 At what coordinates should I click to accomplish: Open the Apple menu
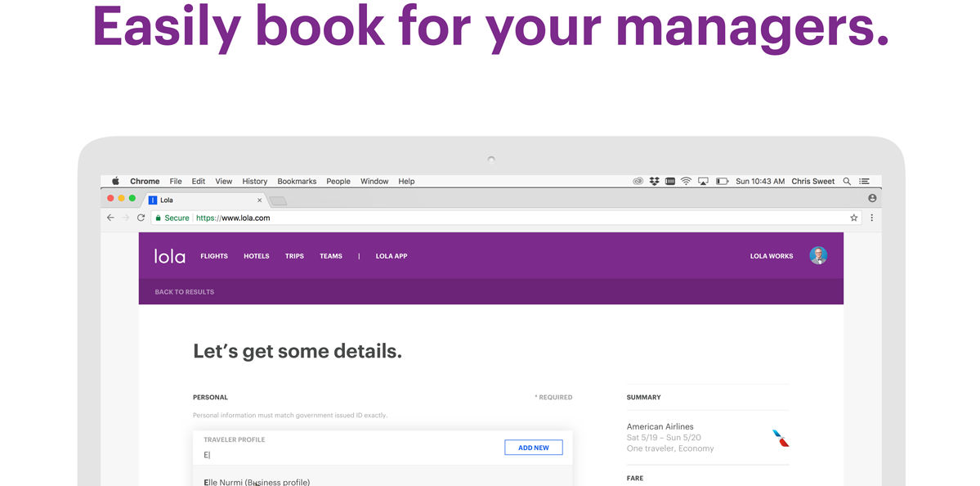tap(115, 182)
